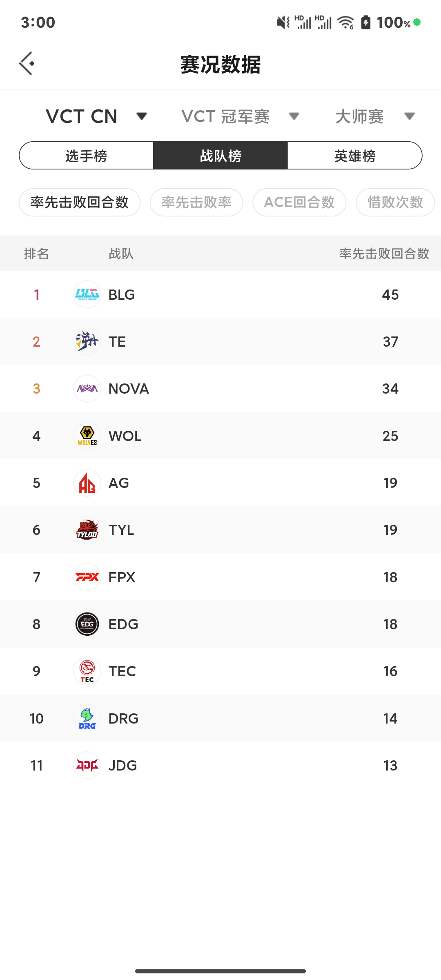
Task: Switch to the 英雄榜 tab
Action: coord(355,156)
